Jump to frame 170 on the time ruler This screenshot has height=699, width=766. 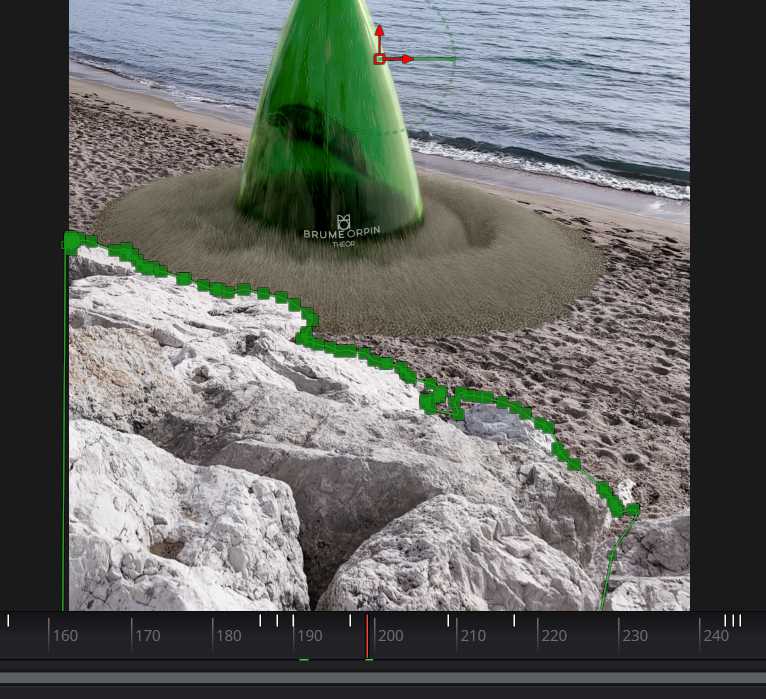pyautogui.click(x=148, y=635)
